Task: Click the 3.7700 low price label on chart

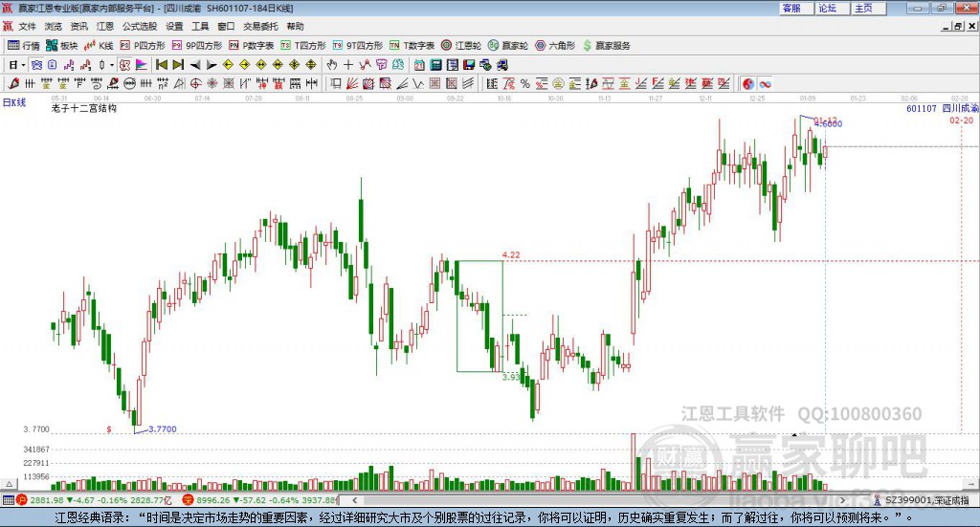Action: click(163, 429)
